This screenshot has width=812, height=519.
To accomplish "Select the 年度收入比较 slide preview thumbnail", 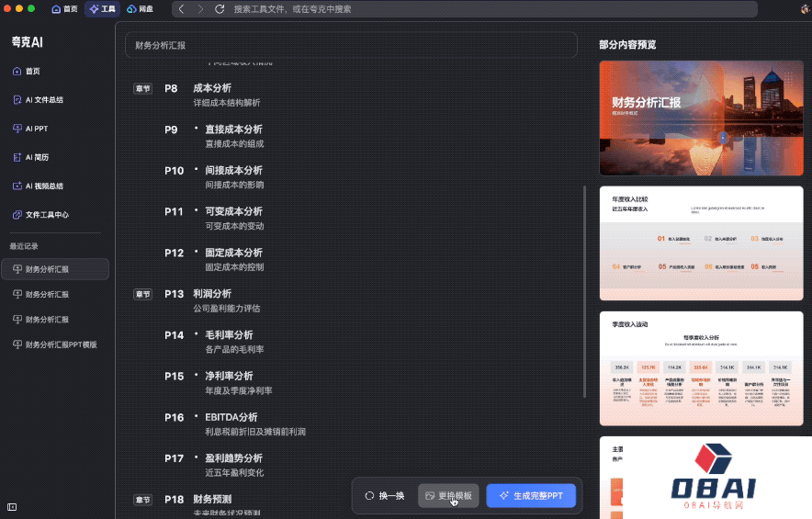I will coord(701,243).
